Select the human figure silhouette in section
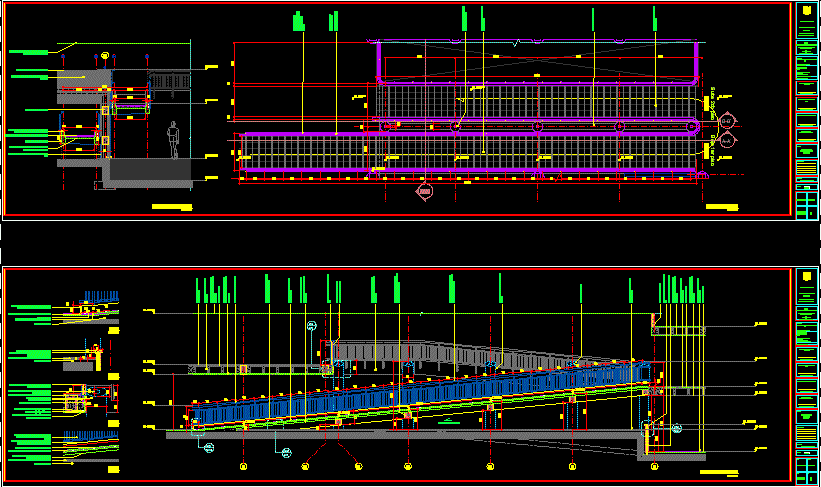This screenshot has width=821, height=487. (x=174, y=140)
